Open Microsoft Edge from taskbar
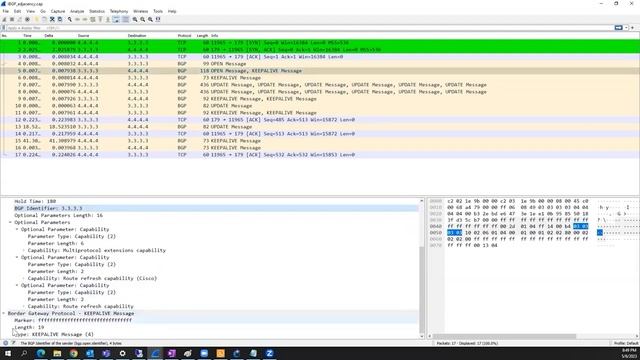 41,353
